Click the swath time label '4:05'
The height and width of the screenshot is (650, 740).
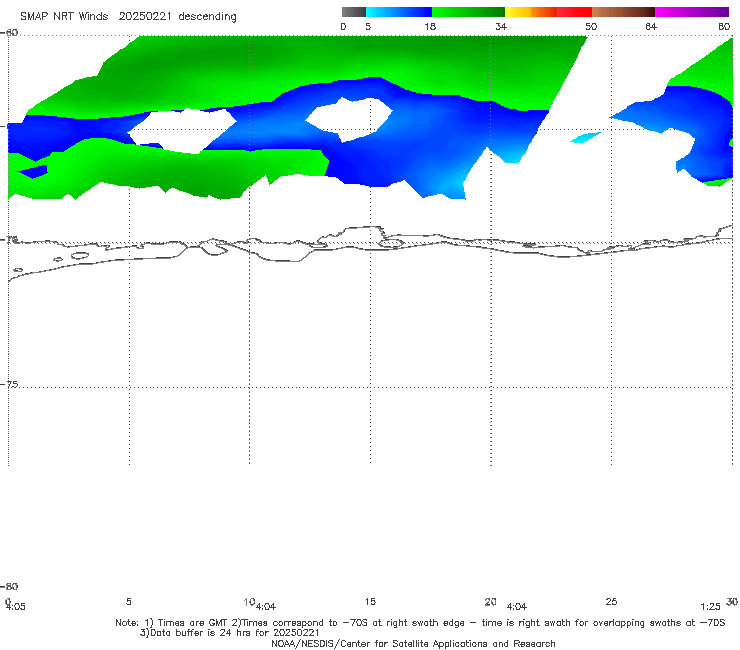pos(16,607)
